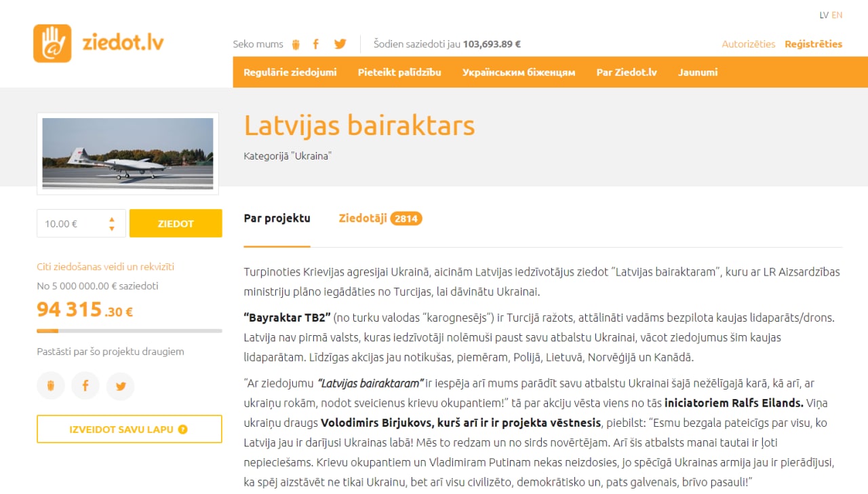The image size is (868, 494).
Task: Share project via round Twitter button
Action: [x=121, y=386]
